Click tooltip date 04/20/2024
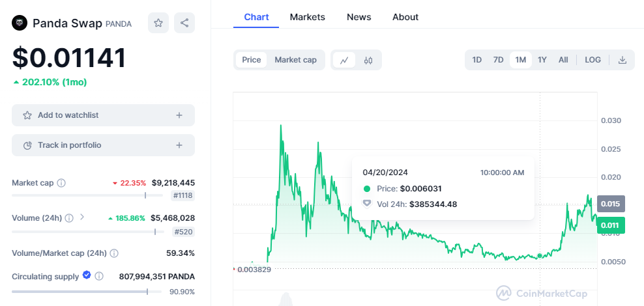The height and width of the screenshot is (306, 644). [x=385, y=173]
